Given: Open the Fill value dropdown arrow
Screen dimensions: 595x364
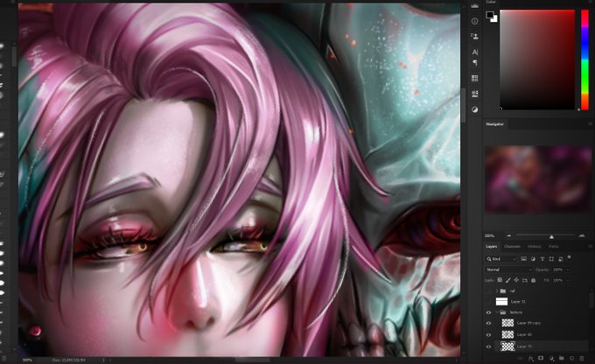Looking at the screenshot, I should [x=568, y=280].
